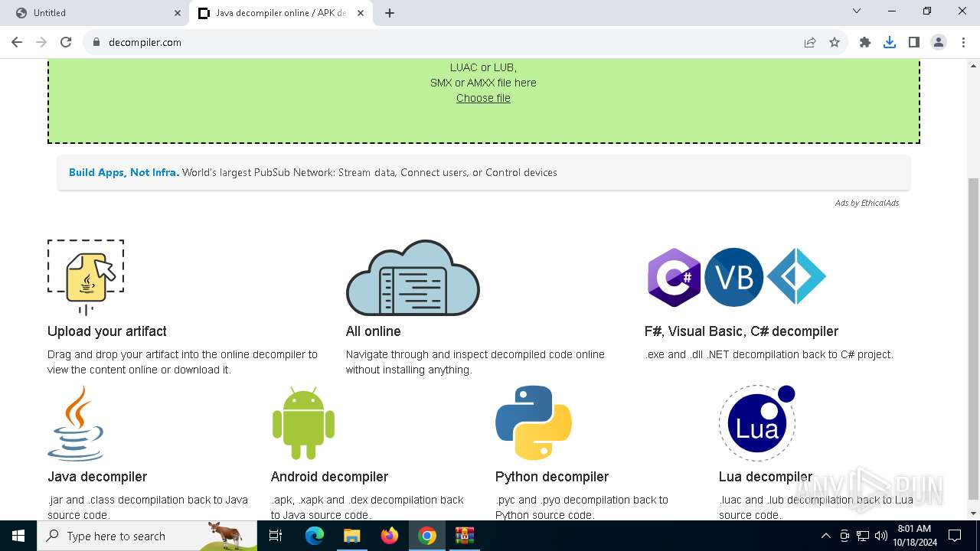
Task: Close the Java decompiler tab
Action: coord(360,13)
